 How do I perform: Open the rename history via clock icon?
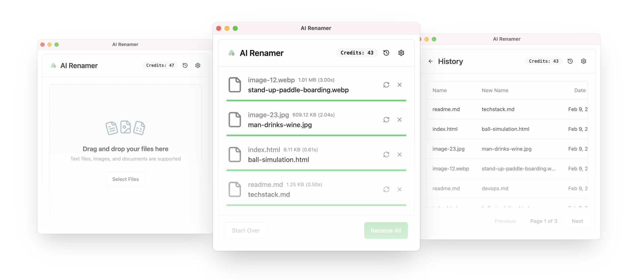386,53
